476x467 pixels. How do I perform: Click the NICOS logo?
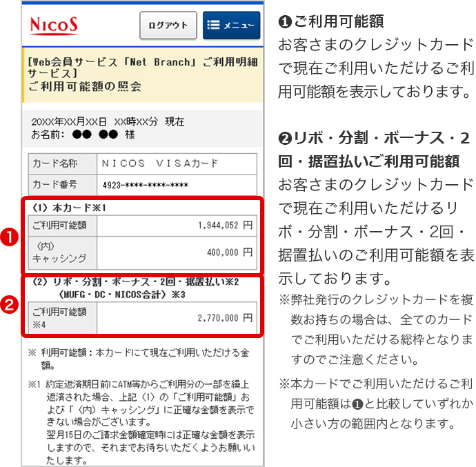point(54,26)
